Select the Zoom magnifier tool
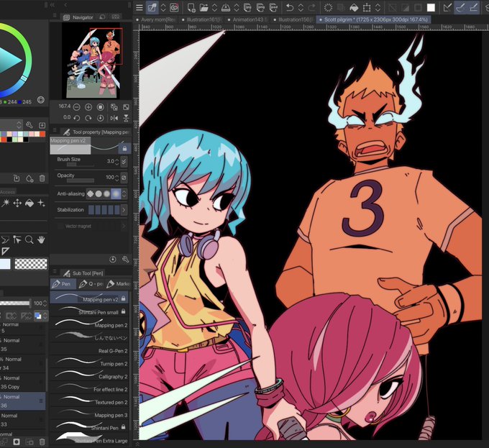 (x=29, y=239)
